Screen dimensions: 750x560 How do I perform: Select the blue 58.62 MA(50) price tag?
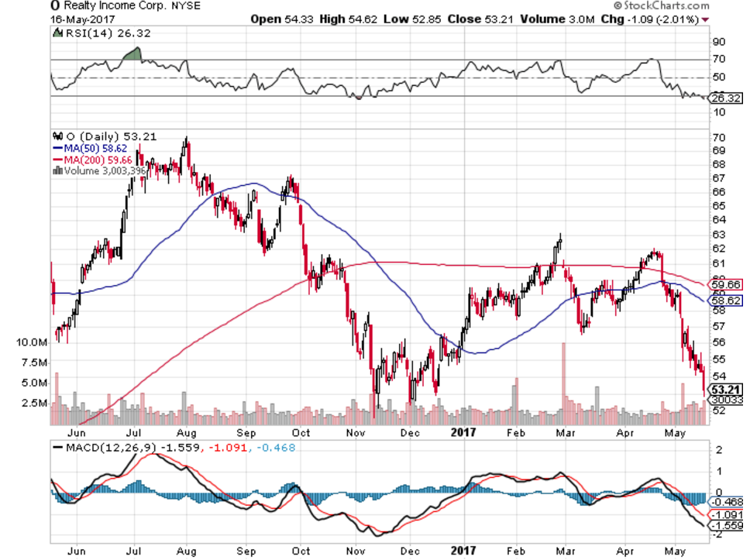[727, 299]
